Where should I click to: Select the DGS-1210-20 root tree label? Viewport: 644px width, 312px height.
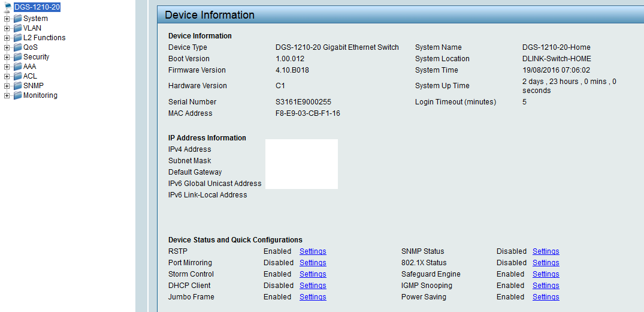(37, 7)
